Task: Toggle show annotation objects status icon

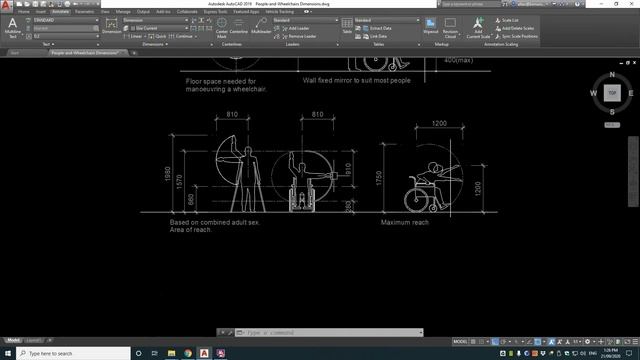Action: (551, 342)
